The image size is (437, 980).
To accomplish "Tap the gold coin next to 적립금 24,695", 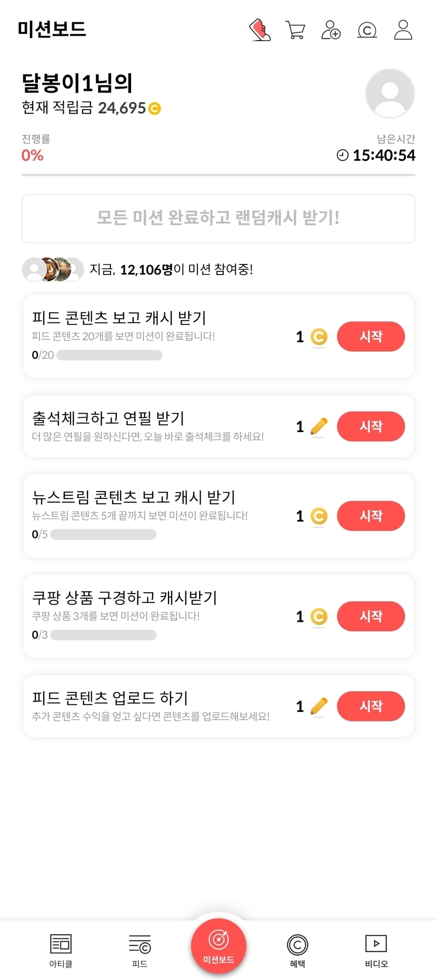I will coord(154,109).
